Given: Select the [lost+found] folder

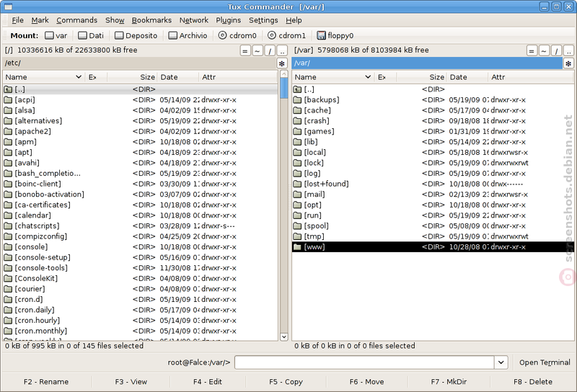Looking at the screenshot, I should pyautogui.click(x=433, y=184).
